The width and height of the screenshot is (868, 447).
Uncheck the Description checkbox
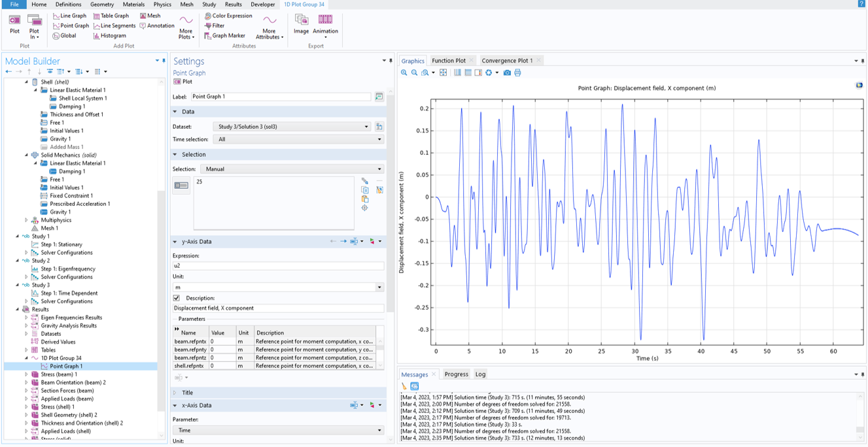point(177,298)
